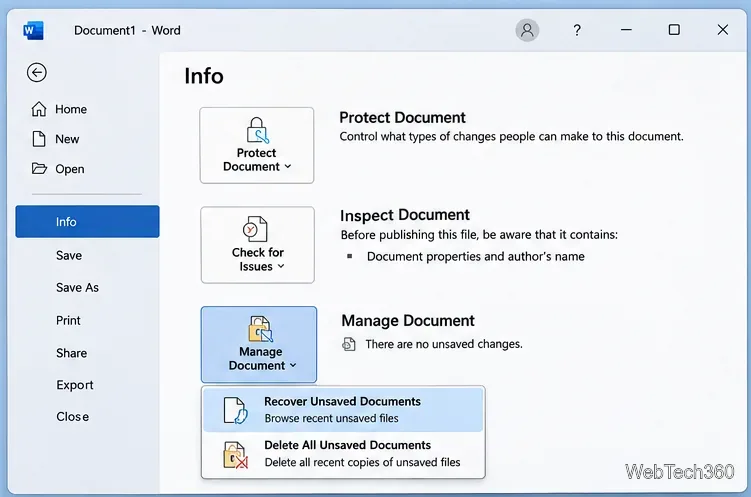The height and width of the screenshot is (497, 751).
Task: Select Recover Unsaved Documents menu entry
Action: (343, 410)
